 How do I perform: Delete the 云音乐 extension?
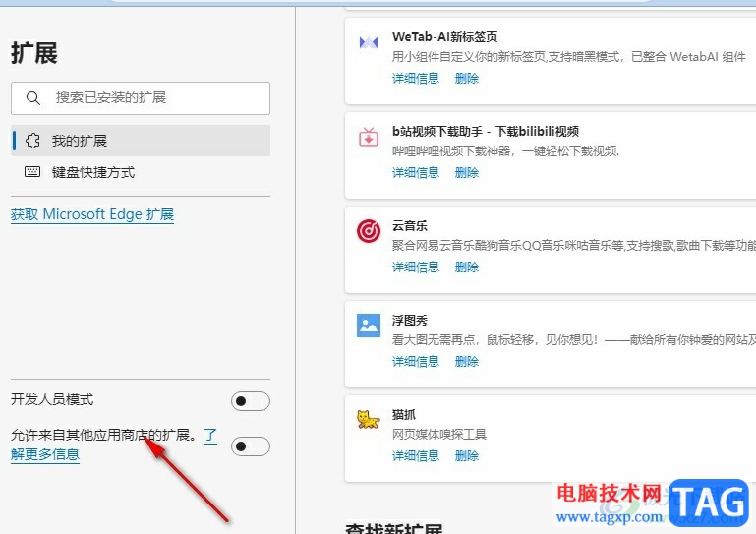pos(467,267)
